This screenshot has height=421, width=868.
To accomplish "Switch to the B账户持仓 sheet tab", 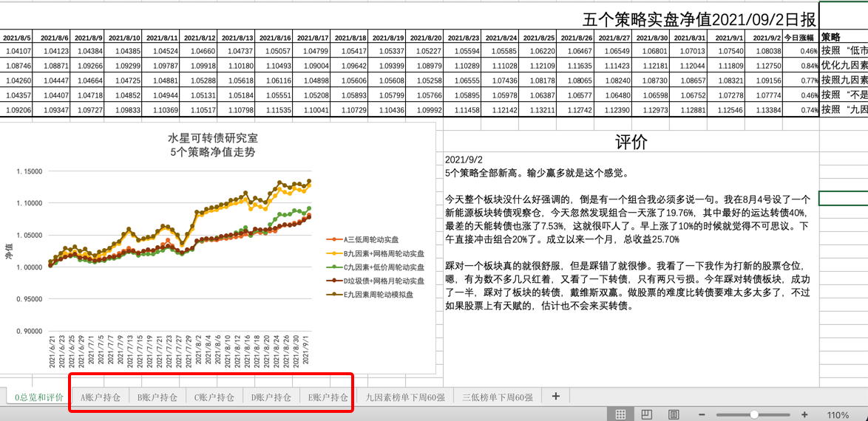I will 157,397.
